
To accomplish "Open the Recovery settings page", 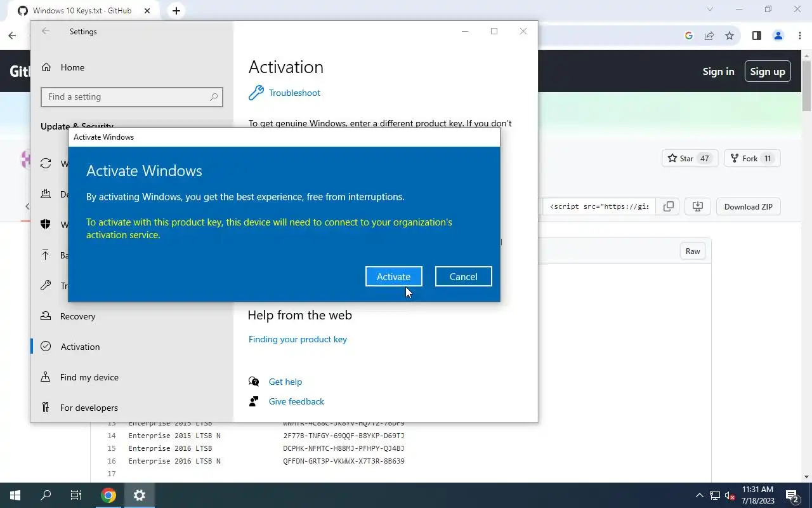I will coord(77,316).
